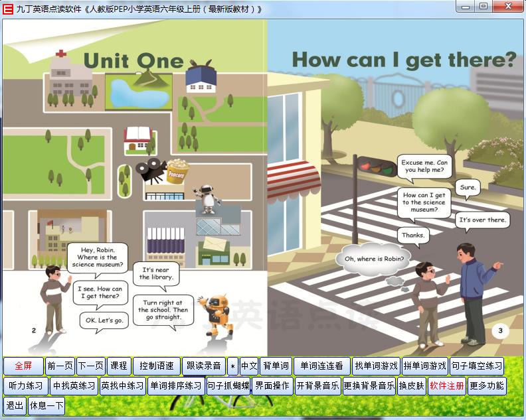Toggle 中文 translation display

pos(248,366)
